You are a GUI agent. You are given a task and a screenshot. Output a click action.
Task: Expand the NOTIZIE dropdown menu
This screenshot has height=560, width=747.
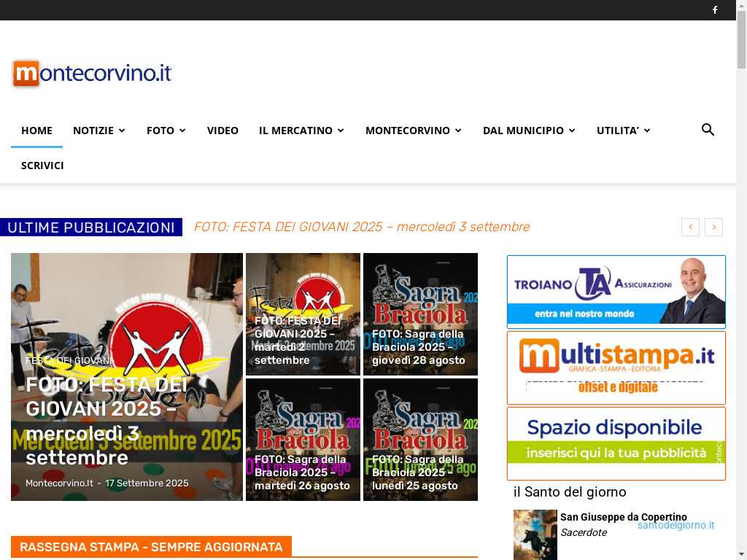pyautogui.click(x=99, y=131)
